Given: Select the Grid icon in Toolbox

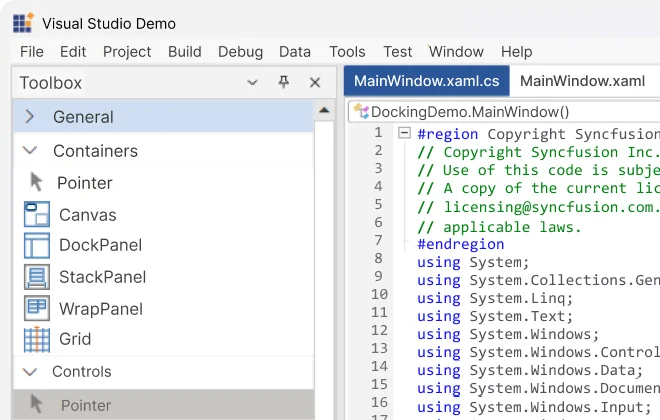Looking at the screenshot, I should click(x=37, y=339).
